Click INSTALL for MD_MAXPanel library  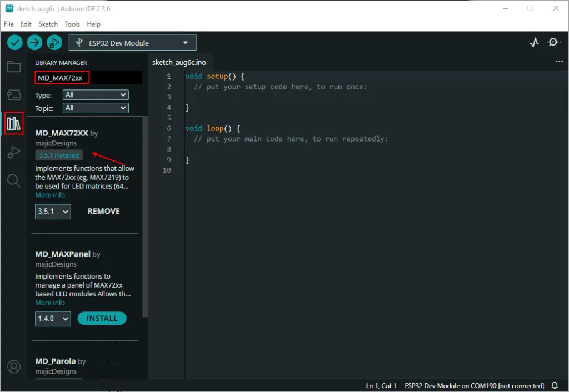(x=102, y=318)
